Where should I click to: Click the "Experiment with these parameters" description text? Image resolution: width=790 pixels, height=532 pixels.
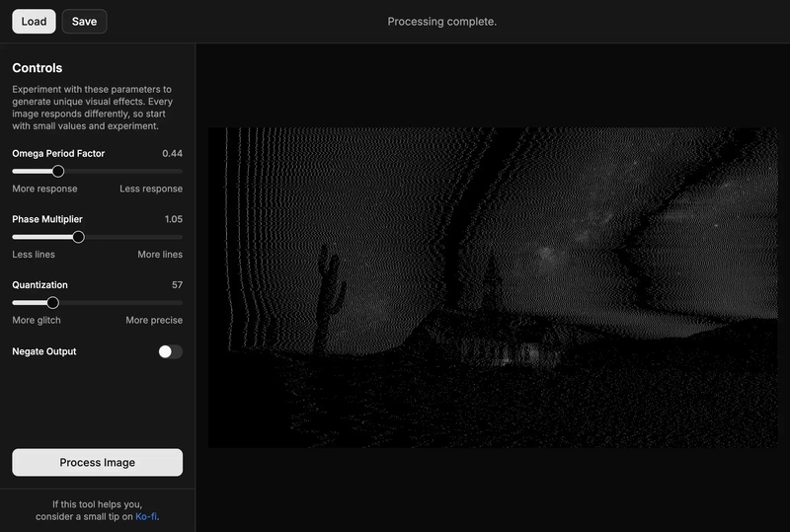tap(93, 108)
